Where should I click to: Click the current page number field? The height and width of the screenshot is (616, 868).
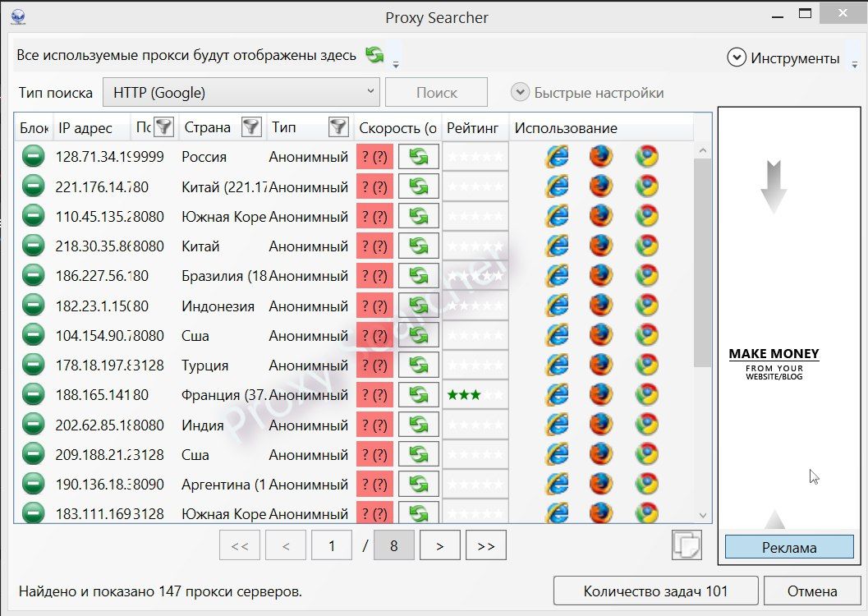[332, 545]
